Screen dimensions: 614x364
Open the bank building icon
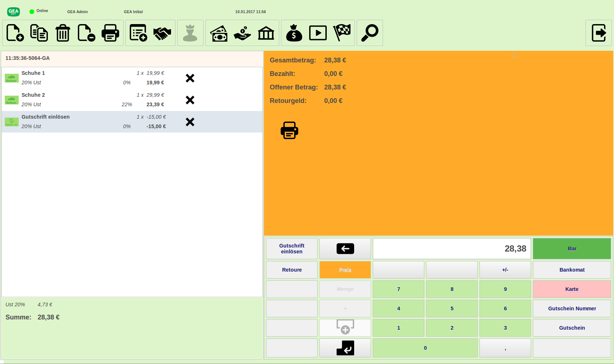tap(266, 33)
